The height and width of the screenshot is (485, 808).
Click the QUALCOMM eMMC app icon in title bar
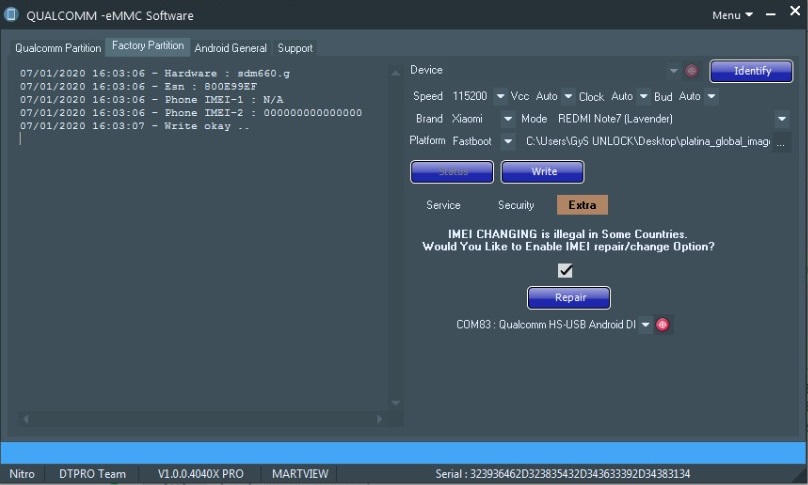tap(11, 15)
